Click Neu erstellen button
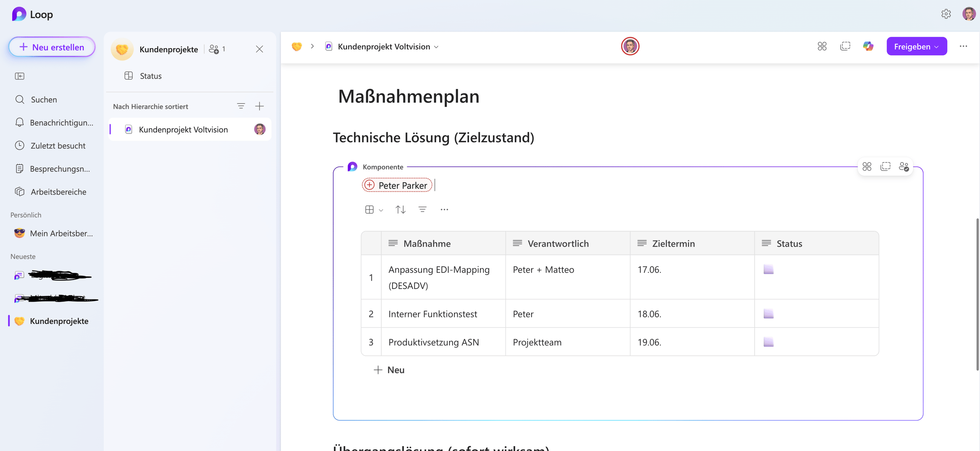The width and height of the screenshot is (980, 451). tap(52, 47)
